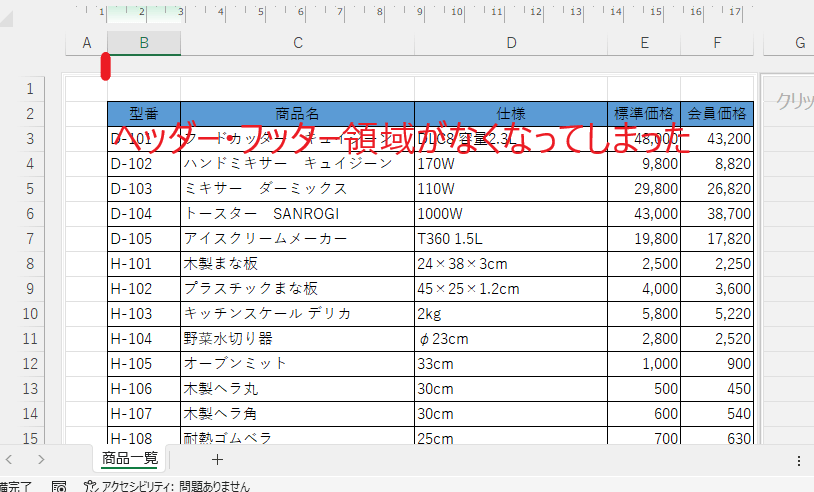Select row 8 header
The height and width of the screenshot is (492, 814).
[x=30, y=264]
